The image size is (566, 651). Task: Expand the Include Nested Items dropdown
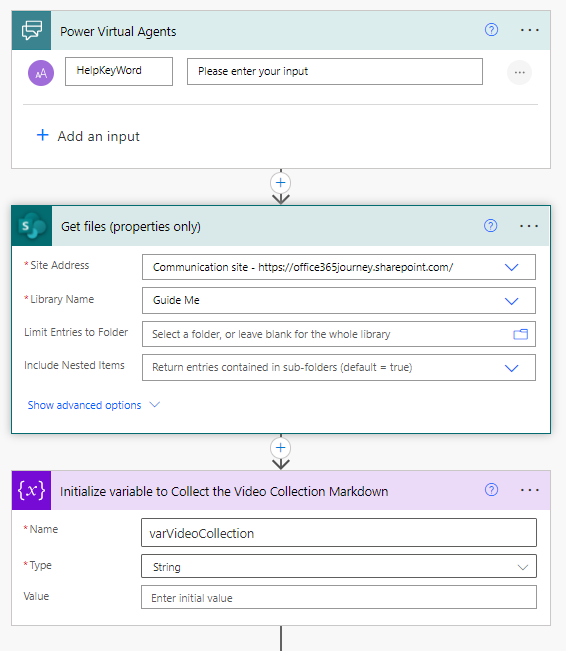pos(511,368)
